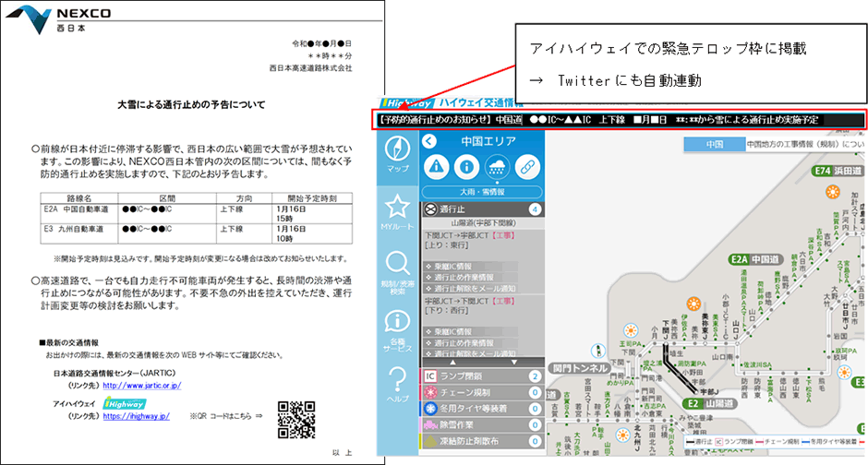Click the 冬用タイヤ等装着 blue snowflake icon
The image size is (868, 465).
(430, 409)
